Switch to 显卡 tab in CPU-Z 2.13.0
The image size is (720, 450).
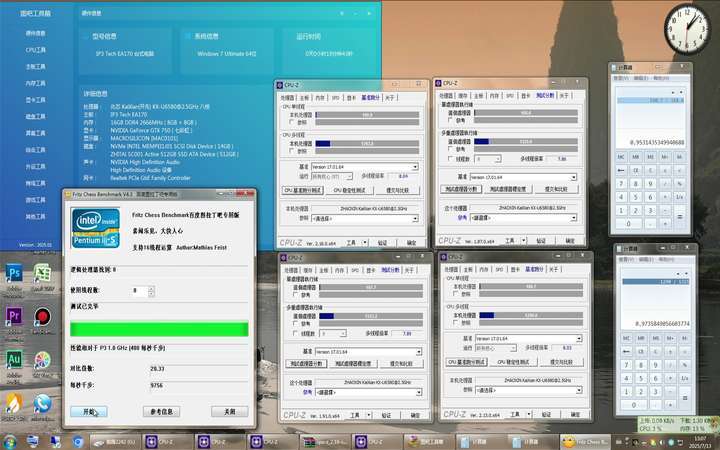point(515,269)
